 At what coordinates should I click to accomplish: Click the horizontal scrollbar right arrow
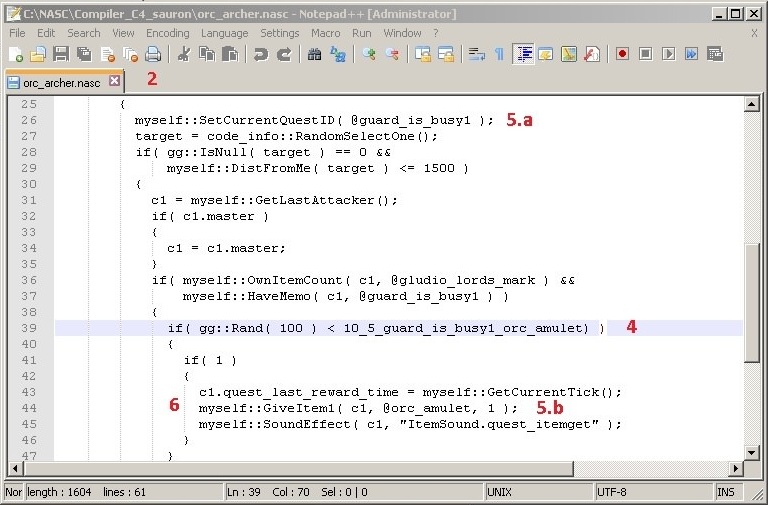(x=736, y=469)
